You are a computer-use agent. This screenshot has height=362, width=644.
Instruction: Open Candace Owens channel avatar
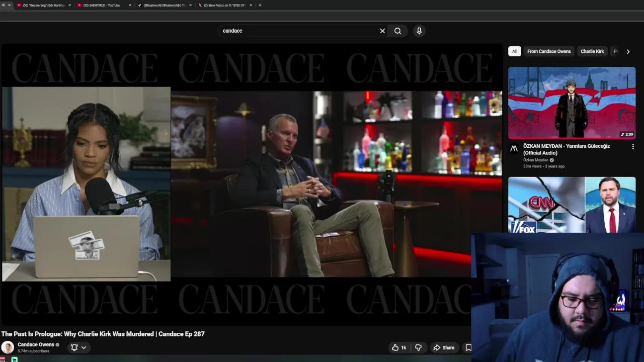click(8, 347)
